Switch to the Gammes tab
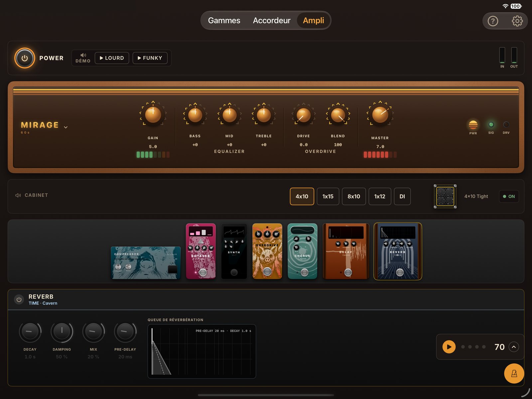Viewport: 532px width, 399px height. (x=224, y=21)
